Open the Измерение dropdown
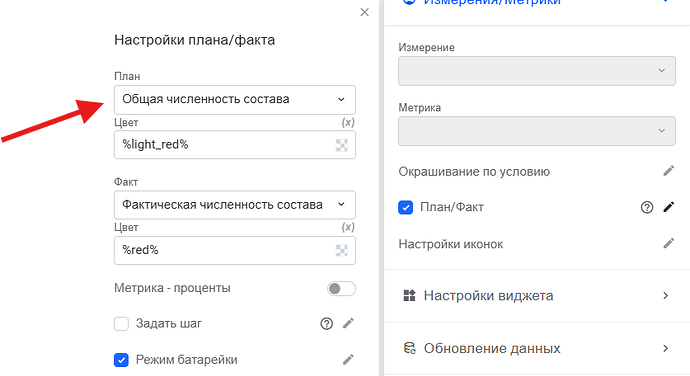Screen dimensions: 690x376 tap(537, 70)
